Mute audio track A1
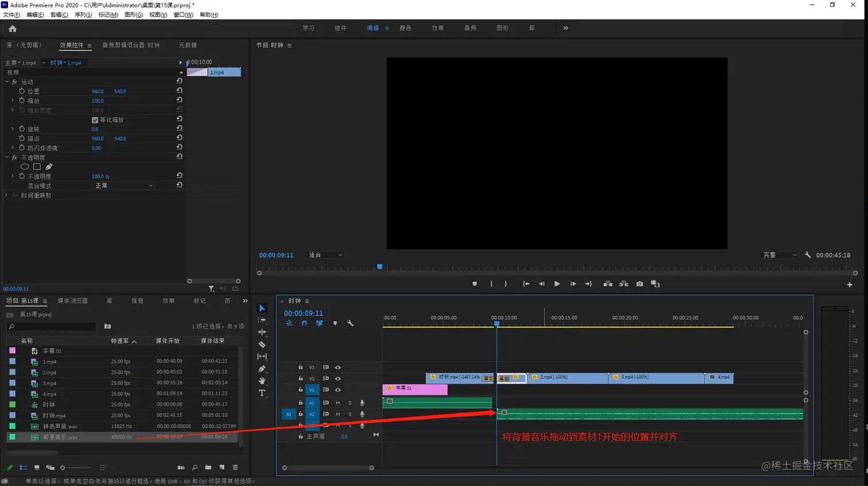868x486 pixels. tap(338, 403)
